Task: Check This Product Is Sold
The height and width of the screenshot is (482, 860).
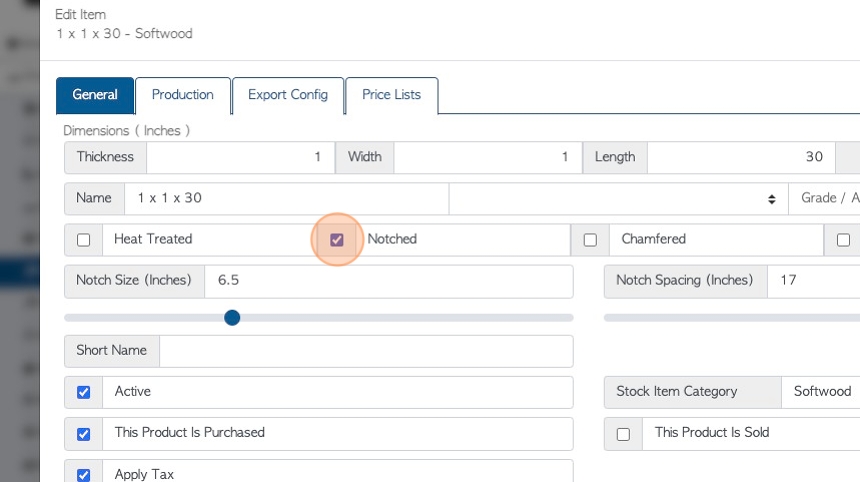Action: pos(623,434)
